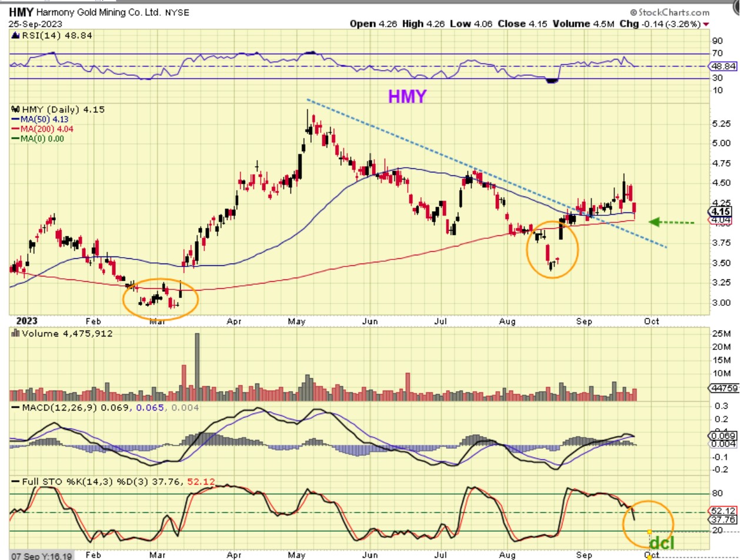Select the Volume 4.5M value in header
The width and height of the screenshot is (740, 560).
point(583,24)
